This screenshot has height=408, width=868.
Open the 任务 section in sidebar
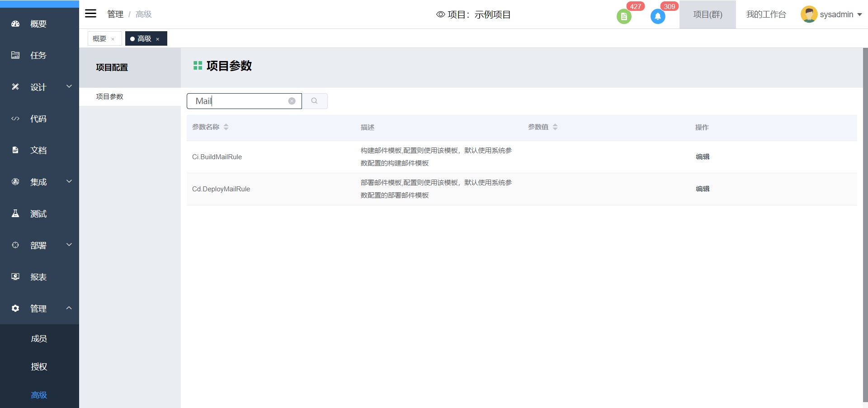38,56
